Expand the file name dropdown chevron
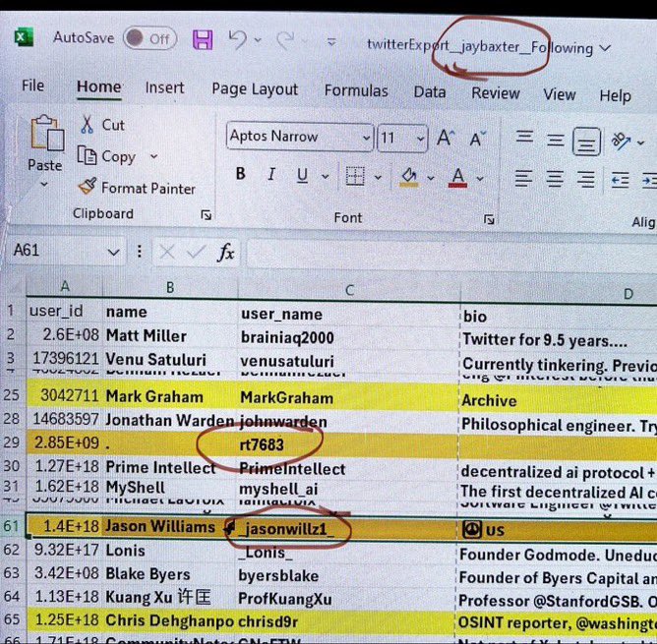Screen dimensions: 657x644 coord(605,48)
